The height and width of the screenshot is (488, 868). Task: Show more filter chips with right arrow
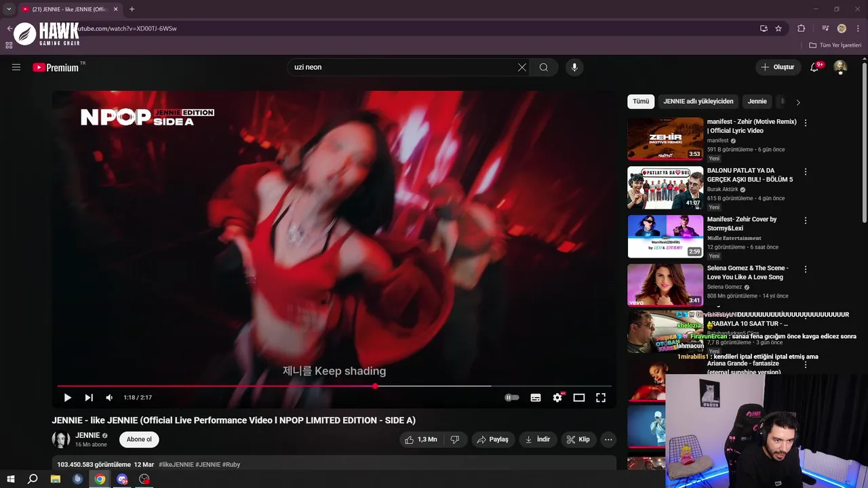(x=798, y=102)
